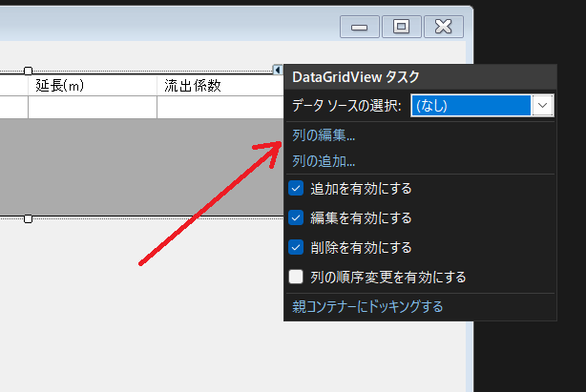Toggle the 編集を有効にする checkbox
Viewport: 586px width, 392px height.
point(297,218)
